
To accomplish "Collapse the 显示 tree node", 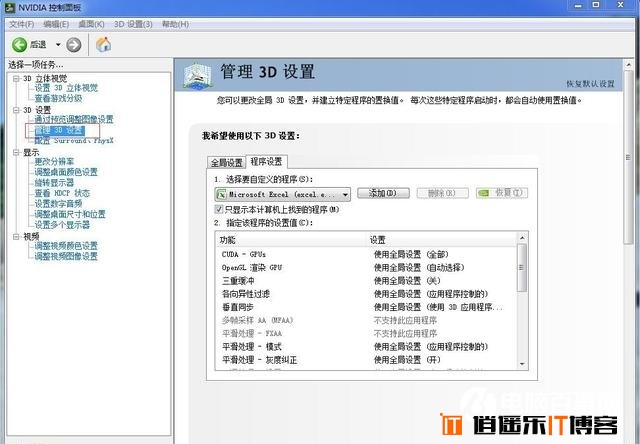I will click(x=15, y=152).
